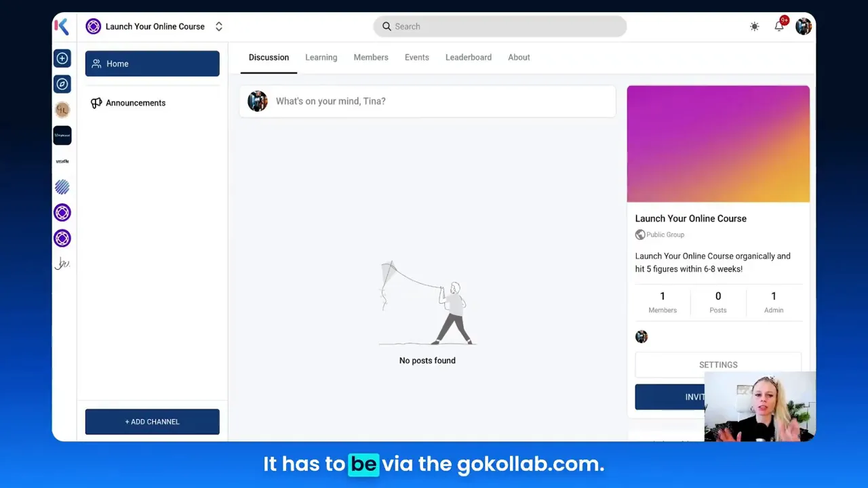
Task: Switch to the Members tab
Action: coord(371,58)
